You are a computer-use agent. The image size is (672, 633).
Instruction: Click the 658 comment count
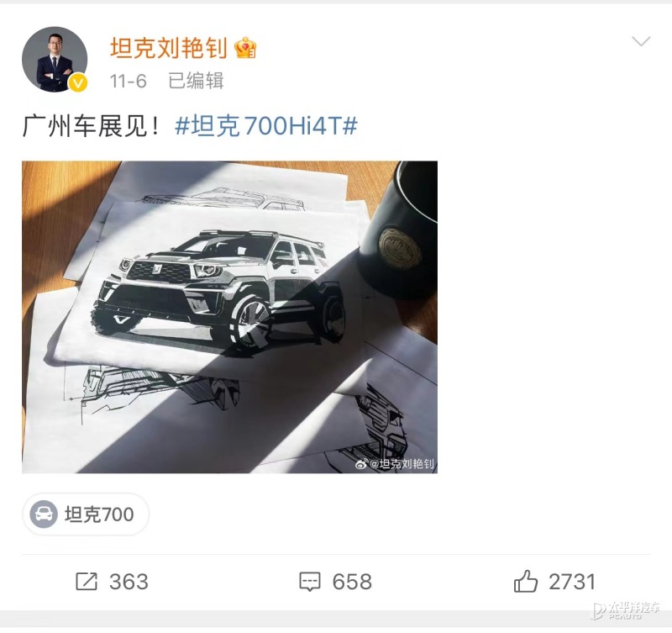[352, 582]
